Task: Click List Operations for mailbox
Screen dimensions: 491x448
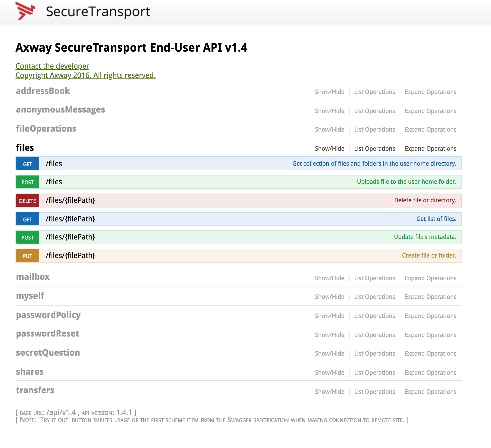Action: tap(374, 278)
